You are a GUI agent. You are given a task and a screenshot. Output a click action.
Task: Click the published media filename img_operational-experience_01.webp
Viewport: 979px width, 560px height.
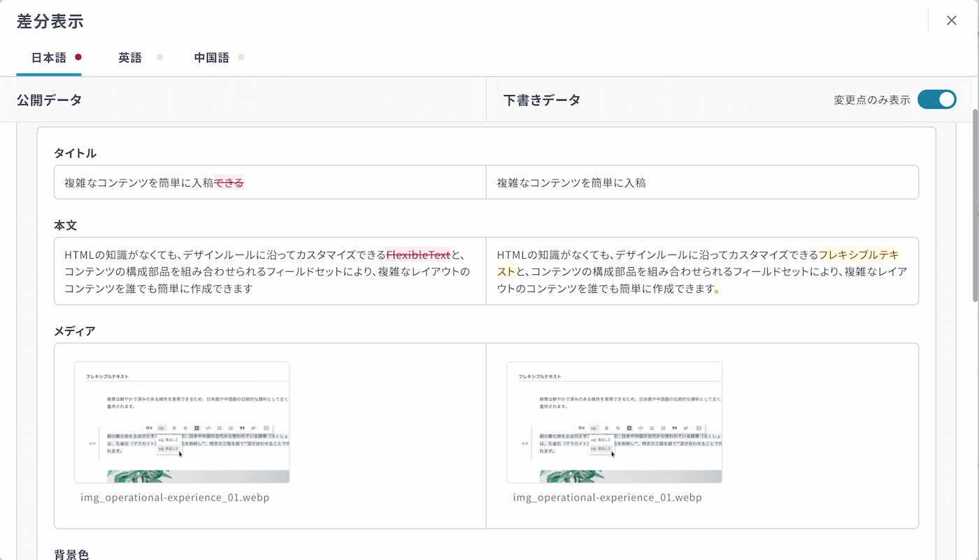[175, 498]
